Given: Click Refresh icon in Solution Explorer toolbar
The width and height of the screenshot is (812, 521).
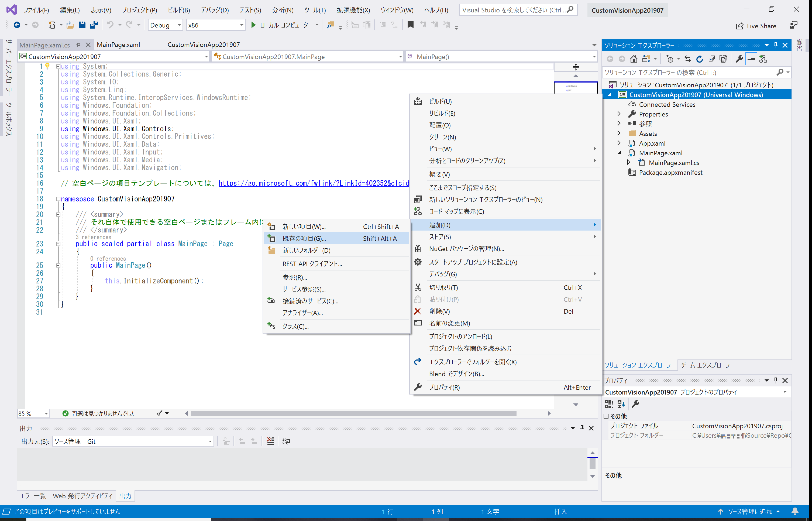Looking at the screenshot, I should click(x=699, y=59).
